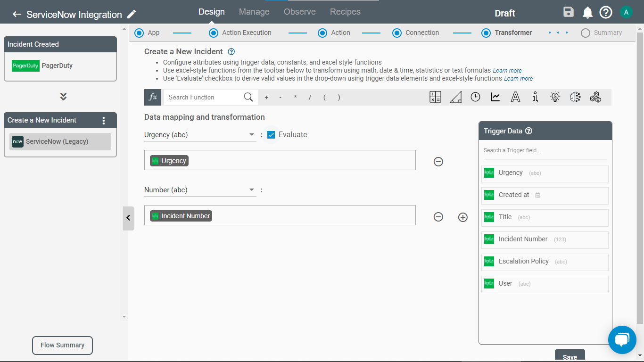The image size is (644, 362).
Task: Add a new mapping row with plus
Action: (x=463, y=217)
